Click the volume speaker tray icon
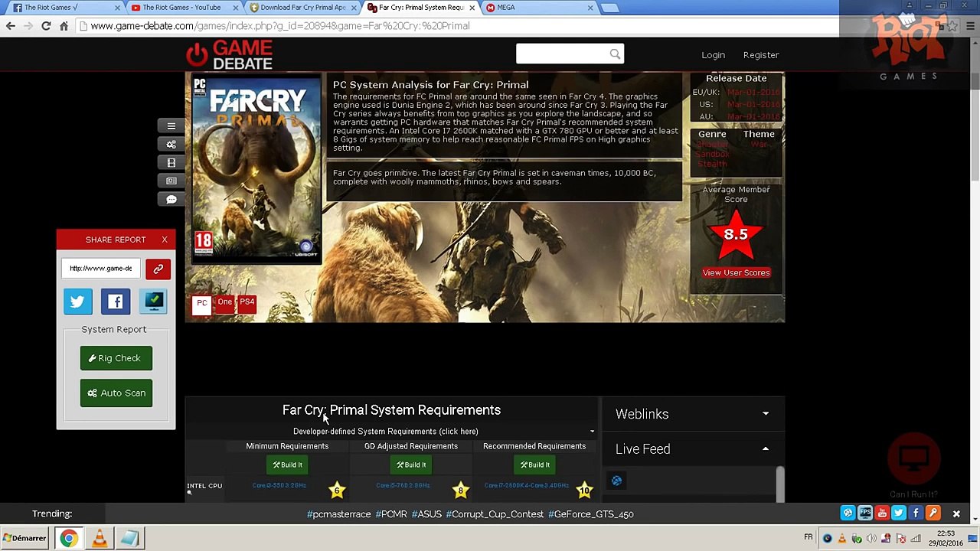Viewport: 980px width, 551px height. point(871,538)
